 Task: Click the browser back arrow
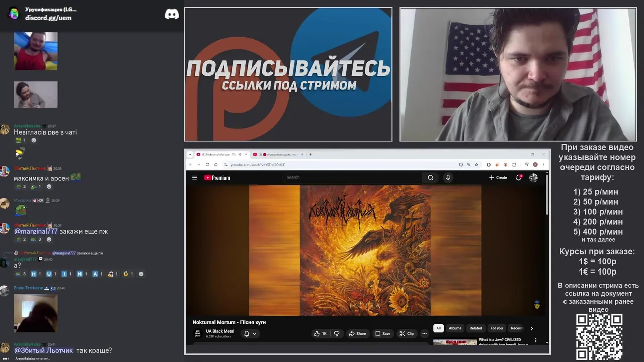point(190,164)
